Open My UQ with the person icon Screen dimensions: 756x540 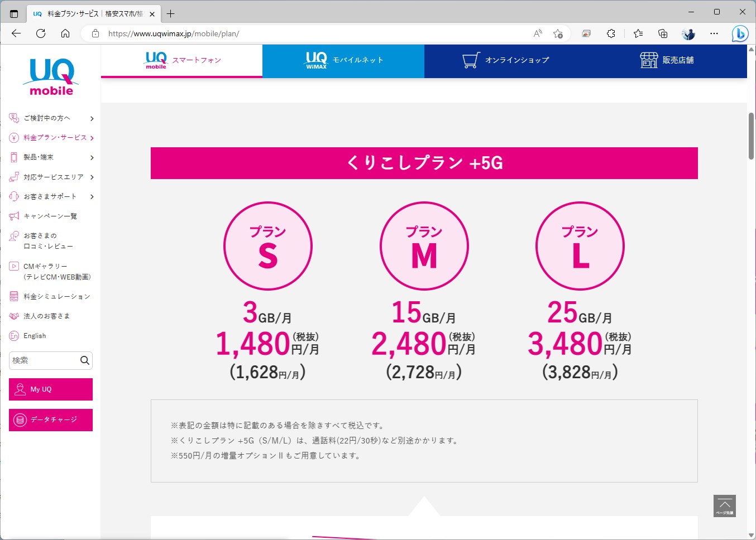pyautogui.click(x=20, y=389)
